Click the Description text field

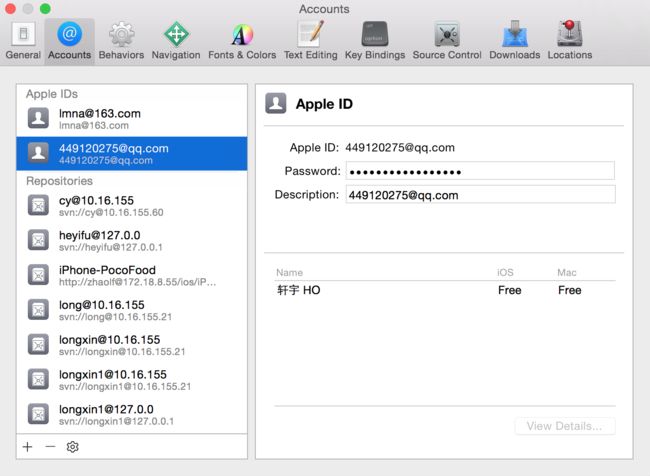480,194
